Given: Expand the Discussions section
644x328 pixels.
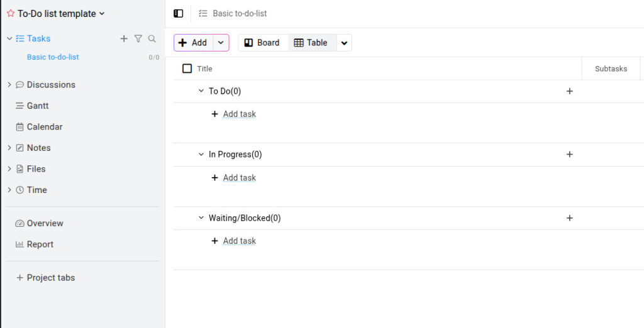Looking at the screenshot, I should pyautogui.click(x=9, y=85).
